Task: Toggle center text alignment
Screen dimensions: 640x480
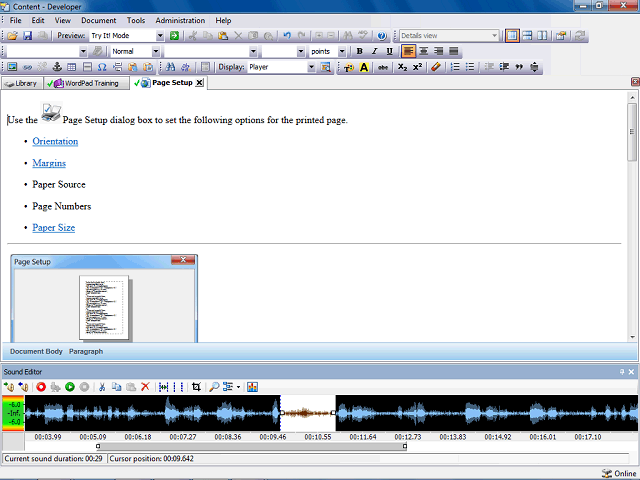Action: click(x=424, y=51)
